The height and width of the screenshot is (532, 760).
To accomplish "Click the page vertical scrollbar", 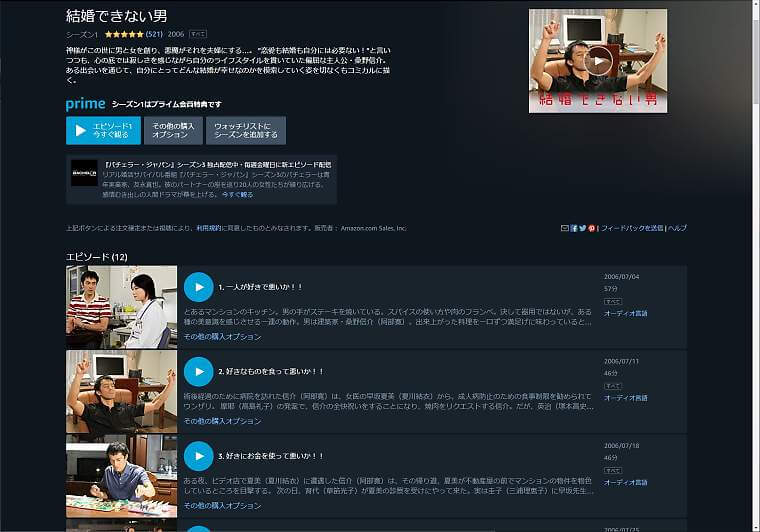I will 756,266.
